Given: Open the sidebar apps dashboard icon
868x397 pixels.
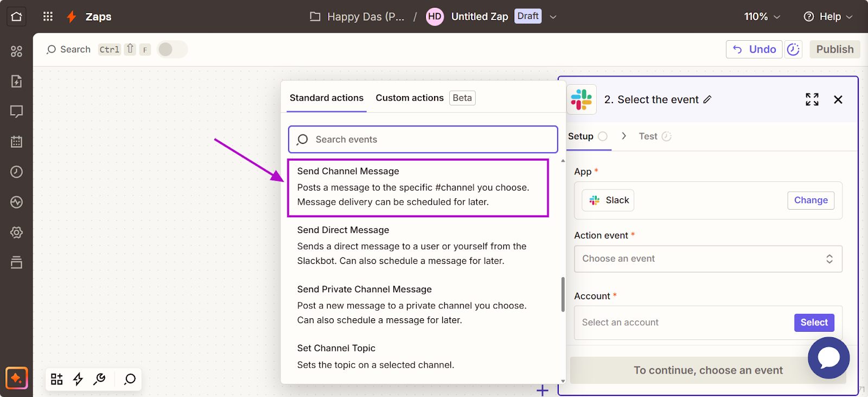Looking at the screenshot, I should 16,51.
